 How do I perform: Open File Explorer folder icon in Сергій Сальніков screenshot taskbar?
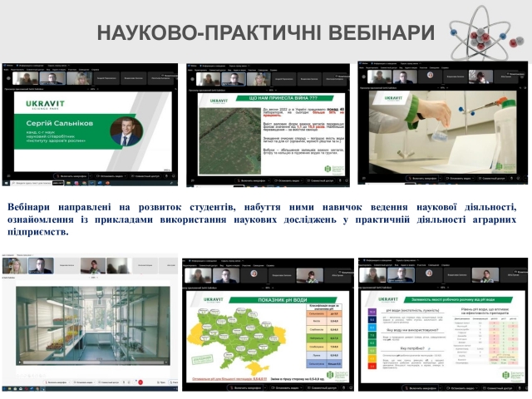coord(68,183)
